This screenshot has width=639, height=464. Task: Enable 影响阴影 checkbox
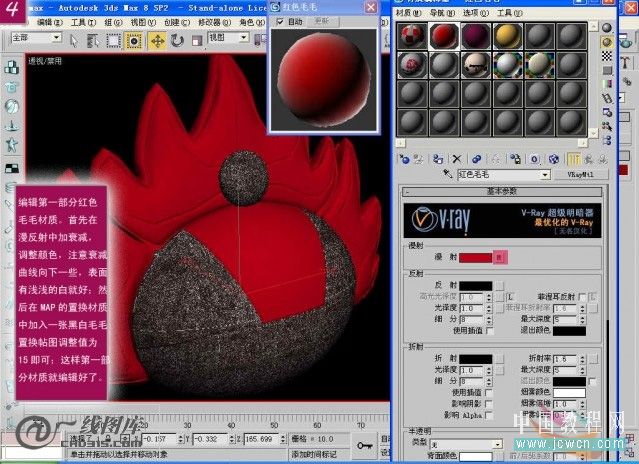point(489,404)
